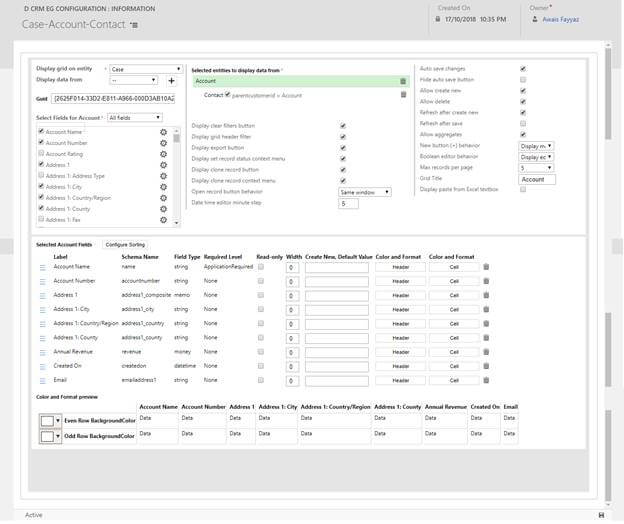Screen dimensions: 624x524
Task: Delete the Address 1: City row
Action: pyautogui.click(x=486, y=310)
